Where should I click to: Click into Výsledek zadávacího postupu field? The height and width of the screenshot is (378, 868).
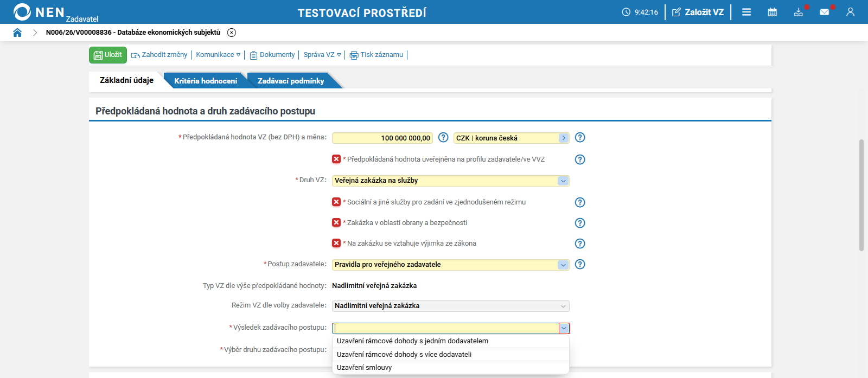pyautogui.click(x=446, y=328)
